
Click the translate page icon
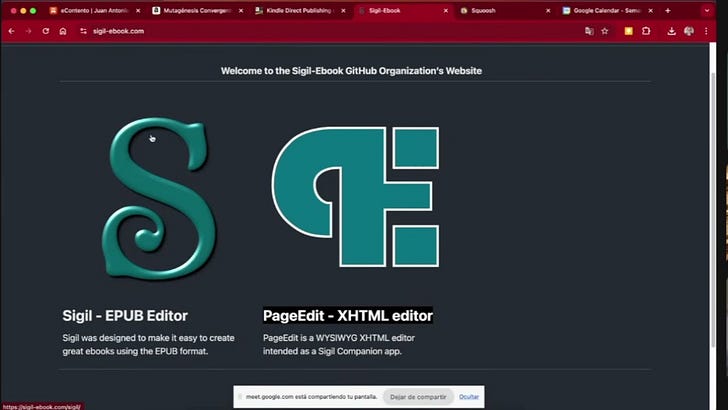589,31
